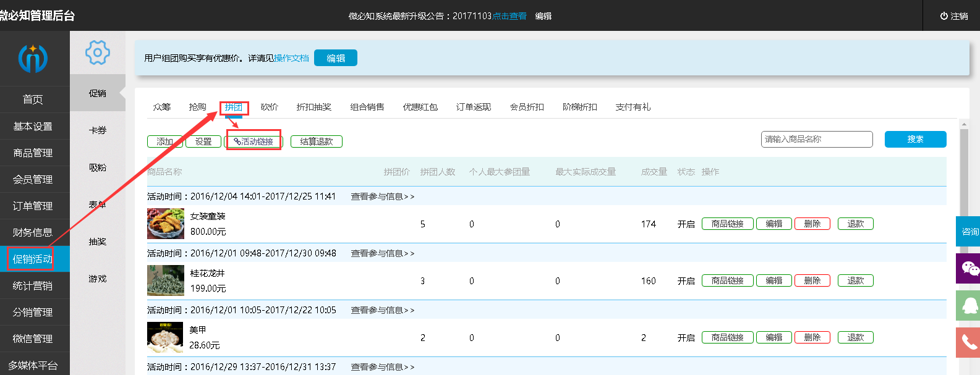Click the gear settings icon
This screenshot has width=980, height=375.
coord(97,53)
